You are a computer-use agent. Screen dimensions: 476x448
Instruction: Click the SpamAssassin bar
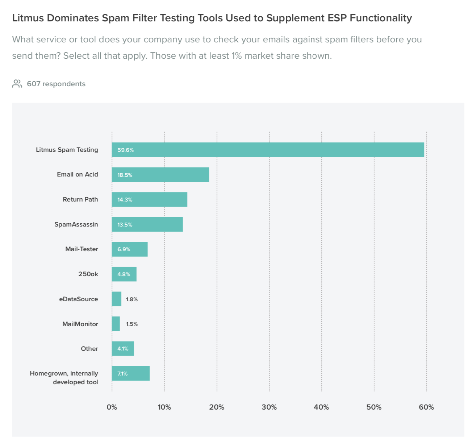coord(147,224)
